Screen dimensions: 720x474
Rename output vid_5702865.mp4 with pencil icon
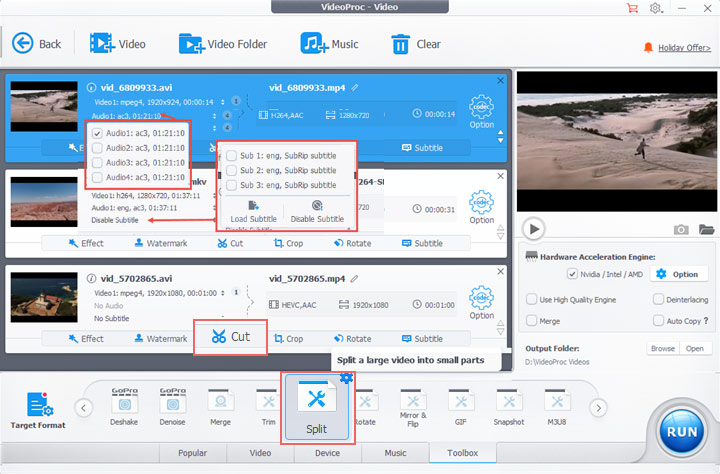(354, 278)
